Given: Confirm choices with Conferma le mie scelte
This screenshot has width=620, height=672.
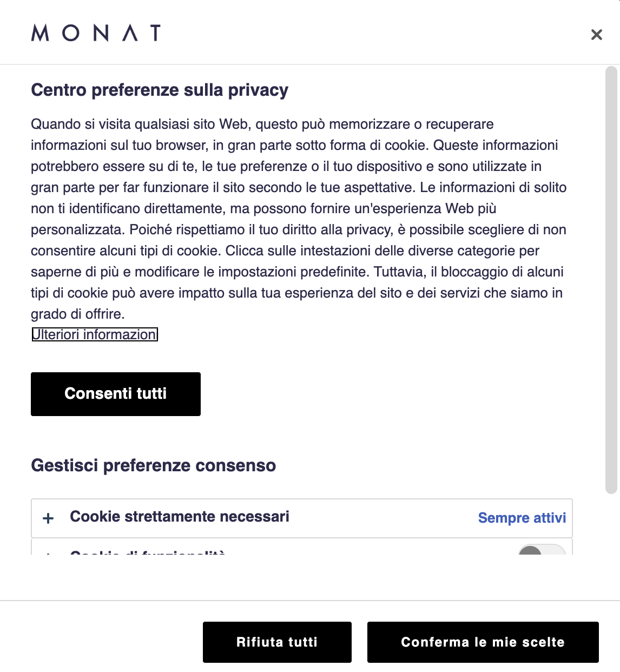Looking at the screenshot, I should click(483, 642).
